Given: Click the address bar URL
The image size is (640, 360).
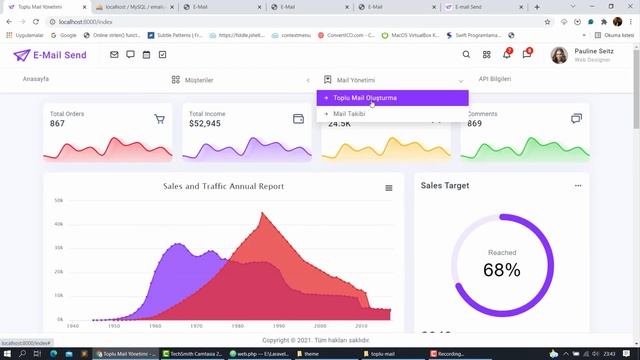Looking at the screenshot, I should tap(85, 22).
